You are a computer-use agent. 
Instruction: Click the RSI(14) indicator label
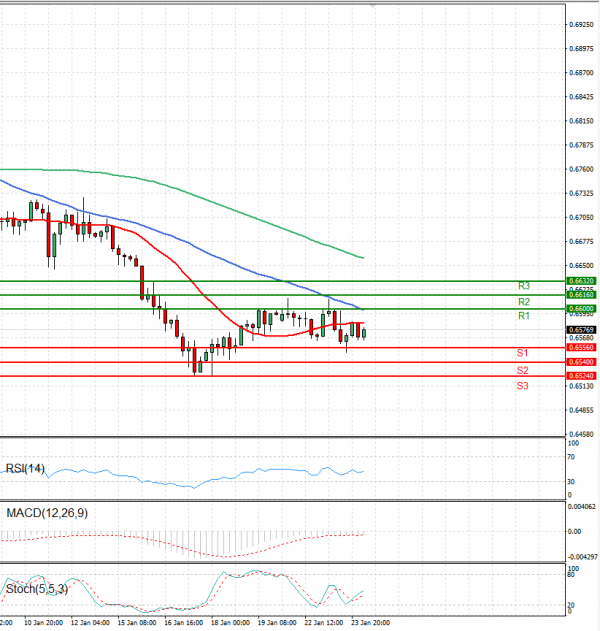(x=25, y=468)
